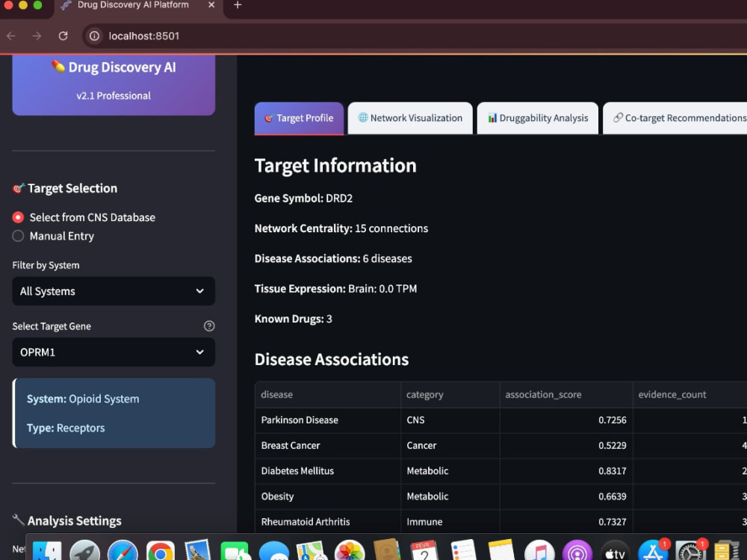Sort by the association_score column header

566,395
